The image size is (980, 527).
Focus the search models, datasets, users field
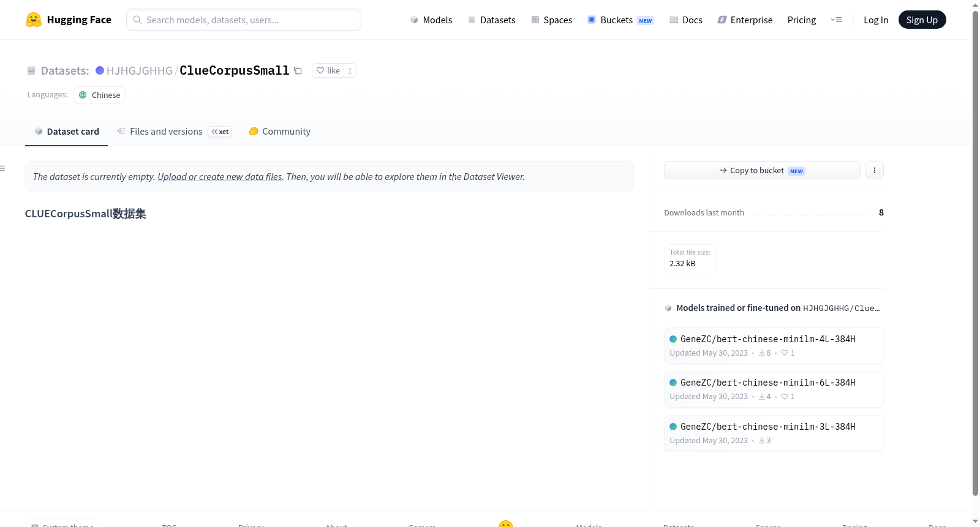(x=244, y=20)
